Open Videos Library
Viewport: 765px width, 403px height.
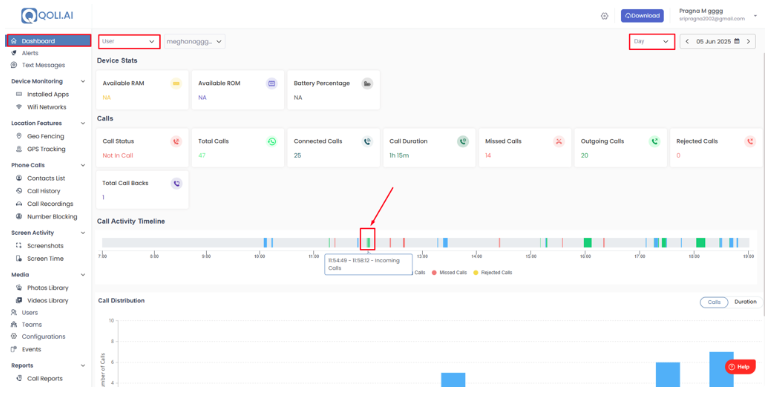(47, 300)
